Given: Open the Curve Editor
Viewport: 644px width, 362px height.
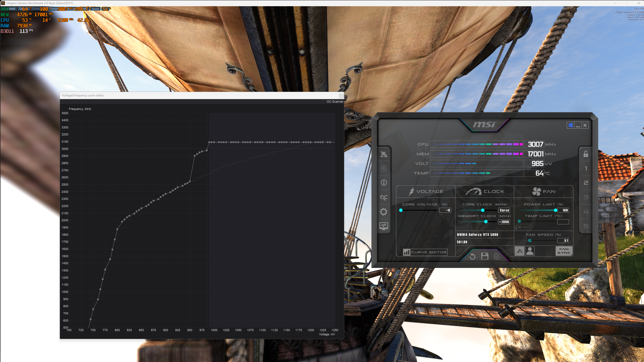Looking at the screenshot, I should 425,252.
